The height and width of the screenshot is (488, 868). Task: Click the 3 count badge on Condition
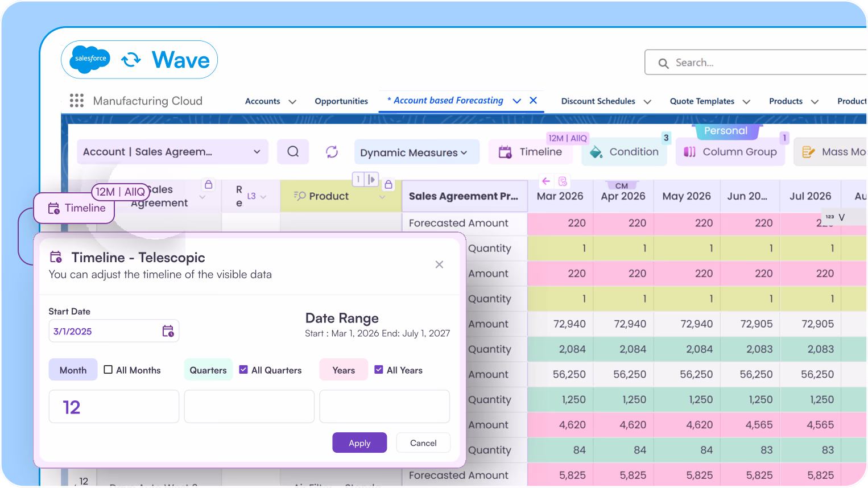point(666,138)
